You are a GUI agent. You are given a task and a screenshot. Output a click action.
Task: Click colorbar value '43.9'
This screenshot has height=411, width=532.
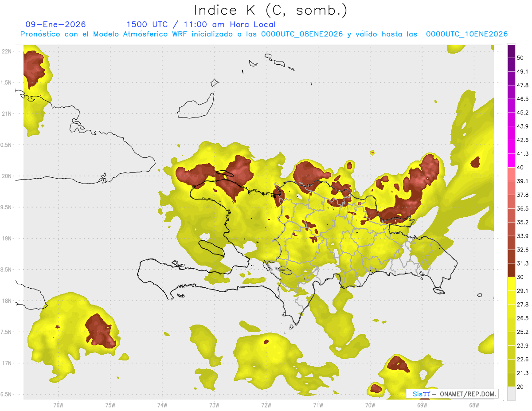click(523, 126)
